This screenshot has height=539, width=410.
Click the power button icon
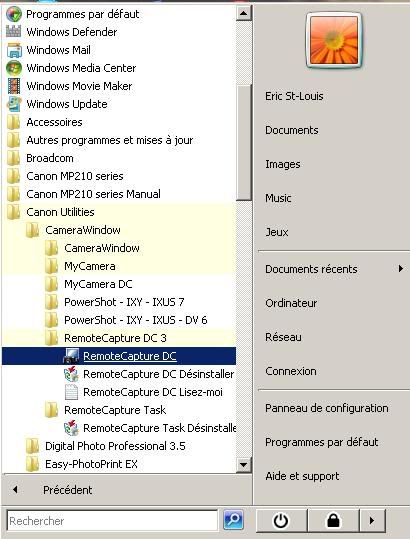click(x=281, y=520)
